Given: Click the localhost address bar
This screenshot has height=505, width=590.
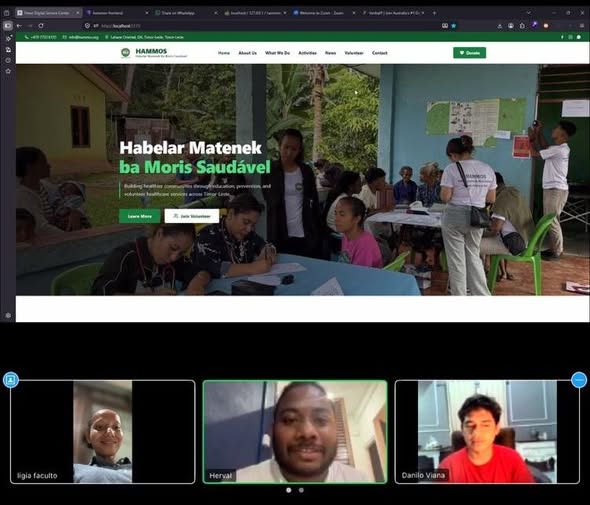Looking at the screenshot, I should [x=263, y=26].
